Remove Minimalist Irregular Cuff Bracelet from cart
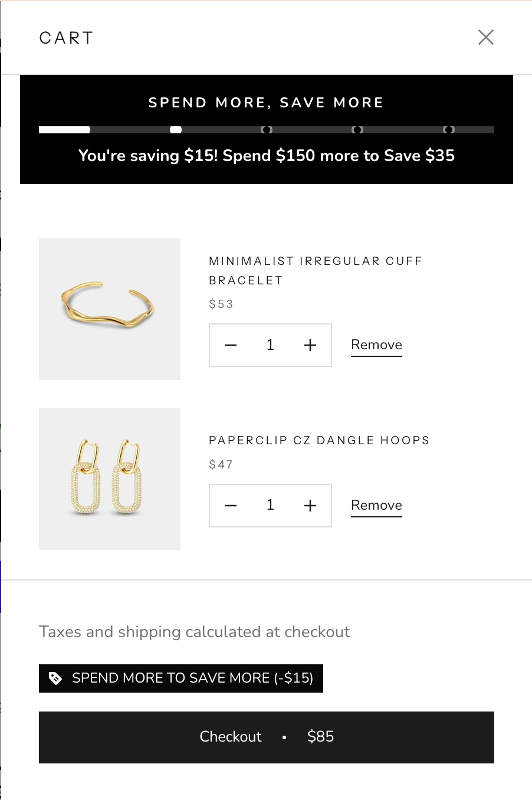 click(376, 345)
